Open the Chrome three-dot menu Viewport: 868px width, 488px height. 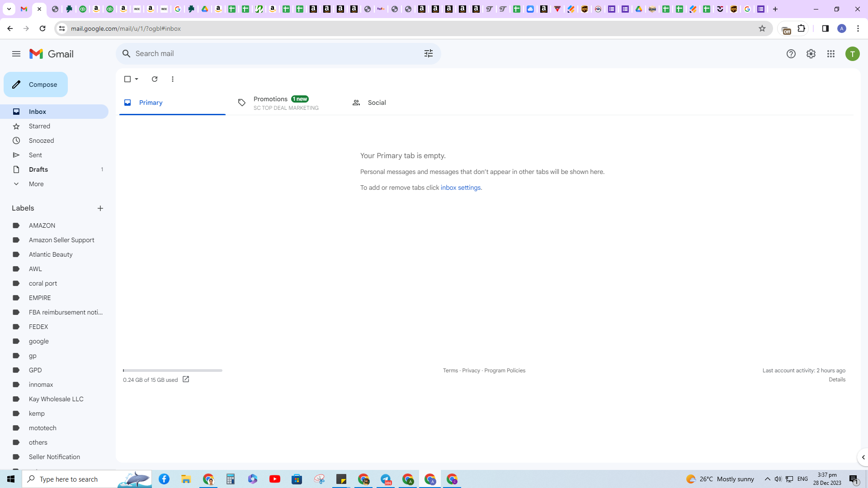pos(858,28)
